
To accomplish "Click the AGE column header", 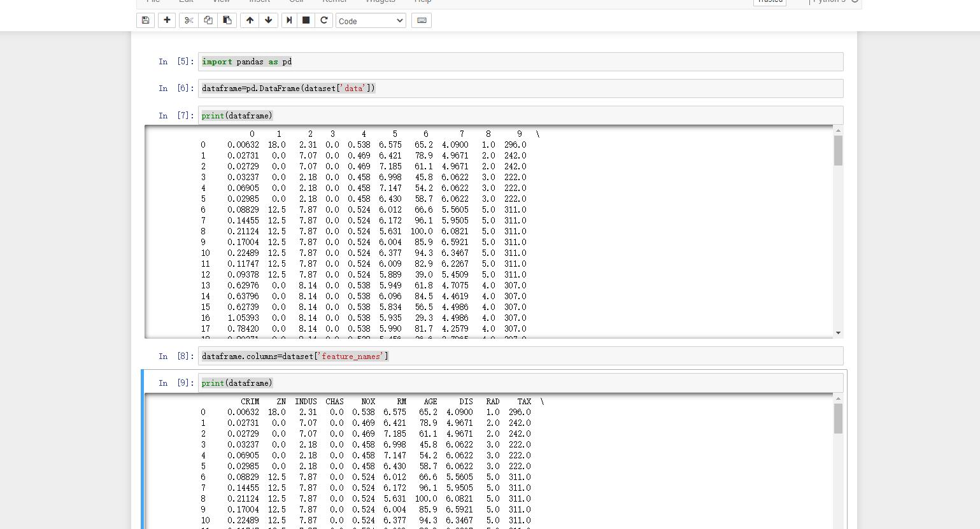I will (x=430, y=402).
